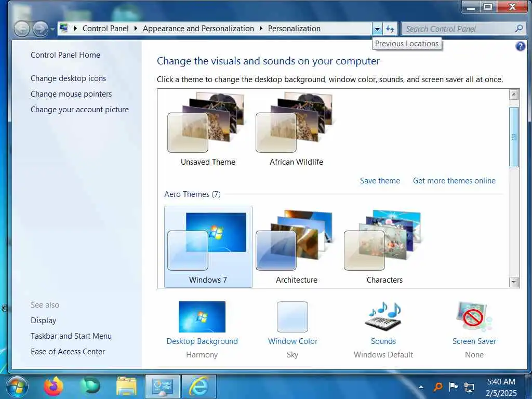
Task: Open the Sounds icon with music notes
Action: coord(383,316)
